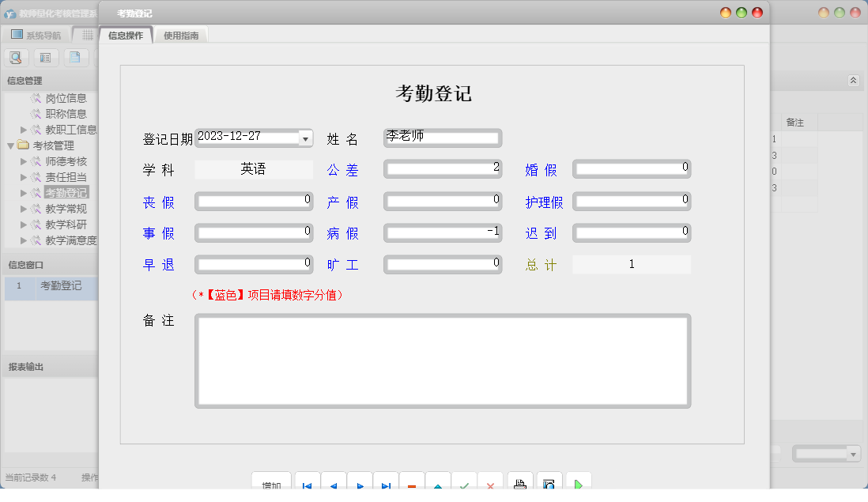Viewport: 868px width, 502px height.
Task: Open print with the printer icon
Action: (x=519, y=481)
